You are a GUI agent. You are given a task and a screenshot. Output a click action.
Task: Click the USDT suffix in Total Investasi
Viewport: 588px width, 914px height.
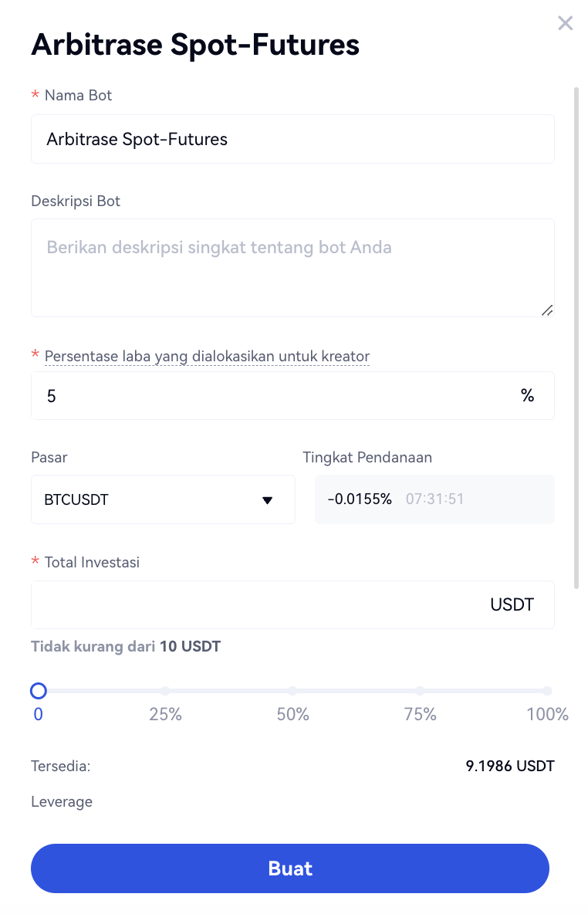pyautogui.click(x=512, y=604)
